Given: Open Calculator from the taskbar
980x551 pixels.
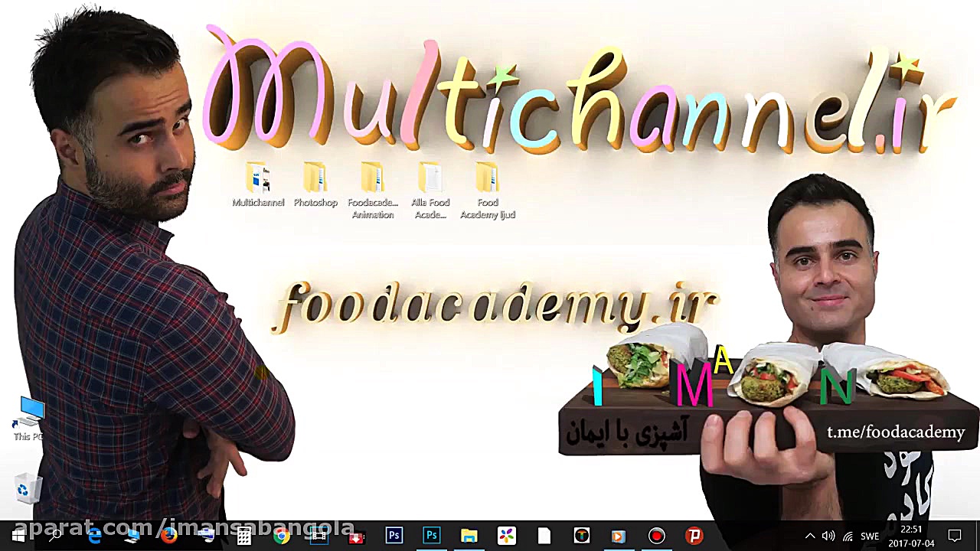Looking at the screenshot, I should pos(244,536).
